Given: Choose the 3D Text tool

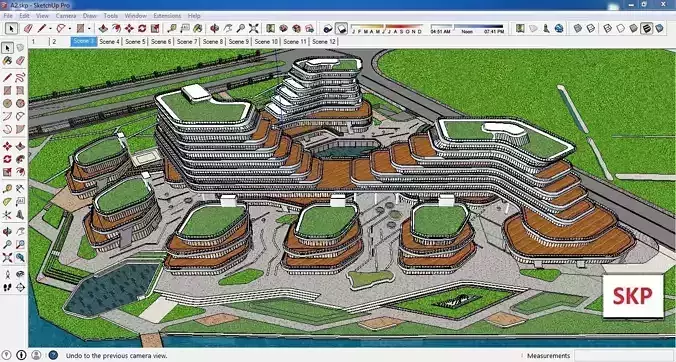Looking at the screenshot, I should pos(20,215).
